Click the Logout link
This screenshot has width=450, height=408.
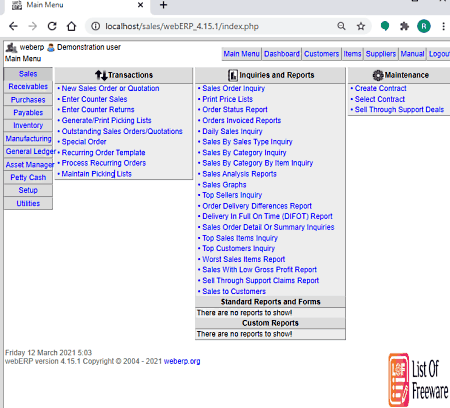439,54
